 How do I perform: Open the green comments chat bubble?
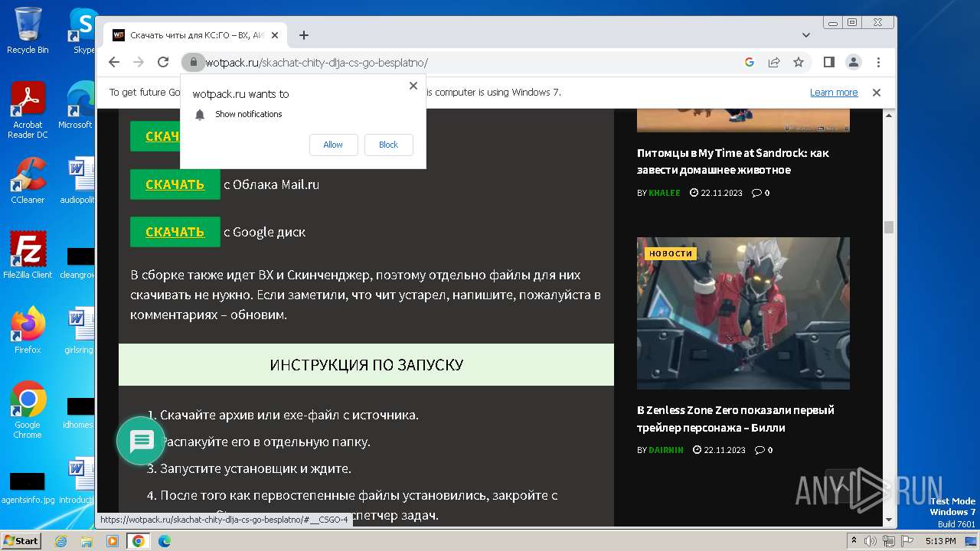pyautogui.click(x=142, y=441)
